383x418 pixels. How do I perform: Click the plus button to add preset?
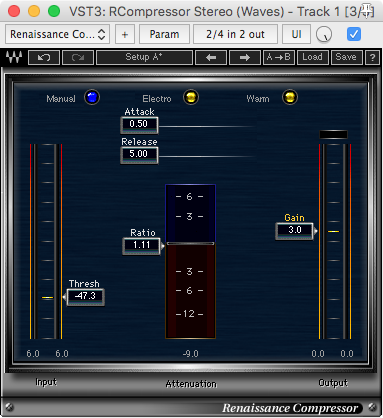click(x=125, y=34)
